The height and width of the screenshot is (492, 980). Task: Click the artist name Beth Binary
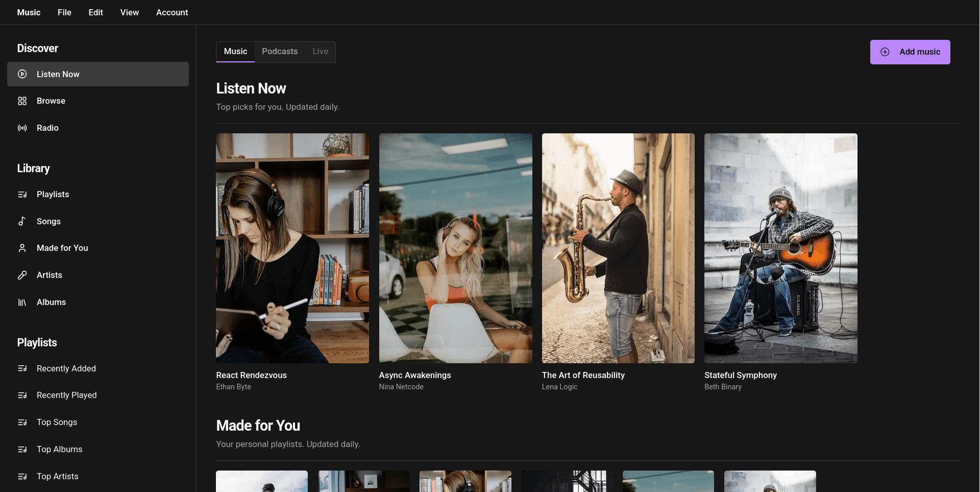tap(723, 387)
